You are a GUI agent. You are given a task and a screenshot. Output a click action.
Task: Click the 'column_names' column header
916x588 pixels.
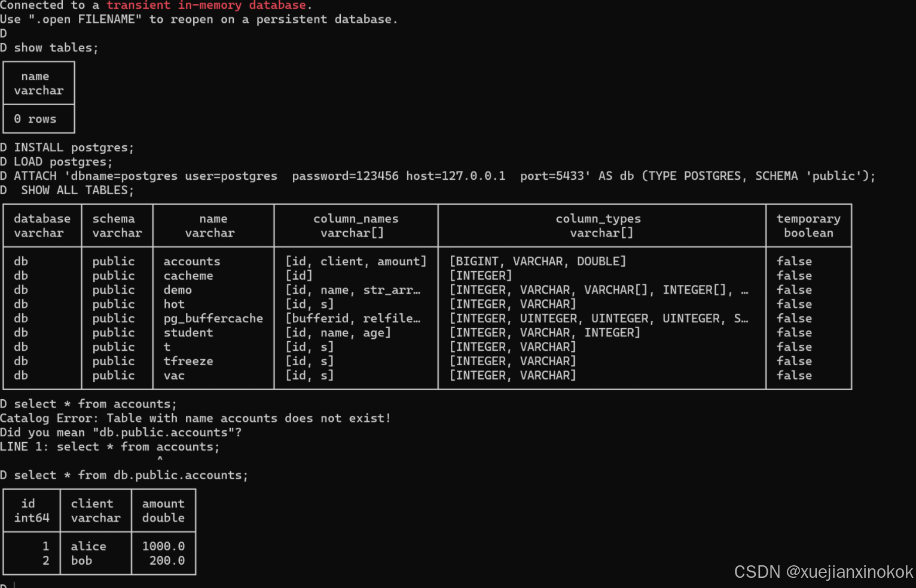(x=356, y=219)
